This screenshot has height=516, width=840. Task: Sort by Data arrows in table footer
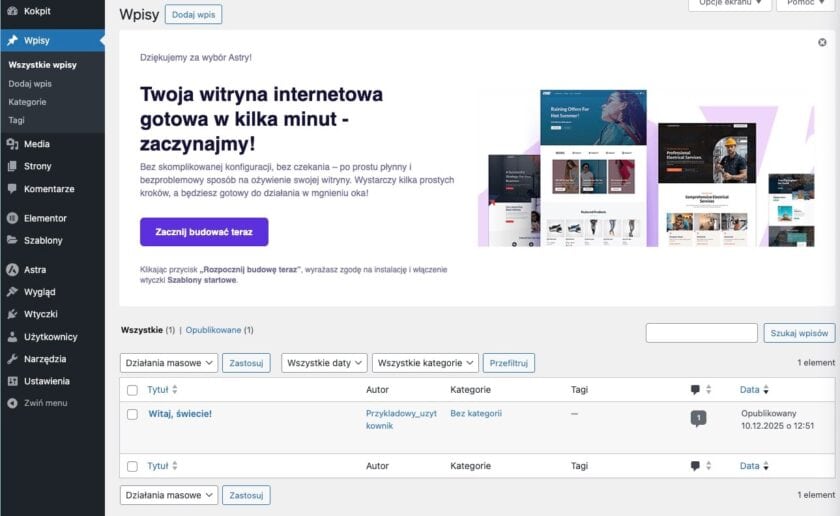click(x=766, y=466)
